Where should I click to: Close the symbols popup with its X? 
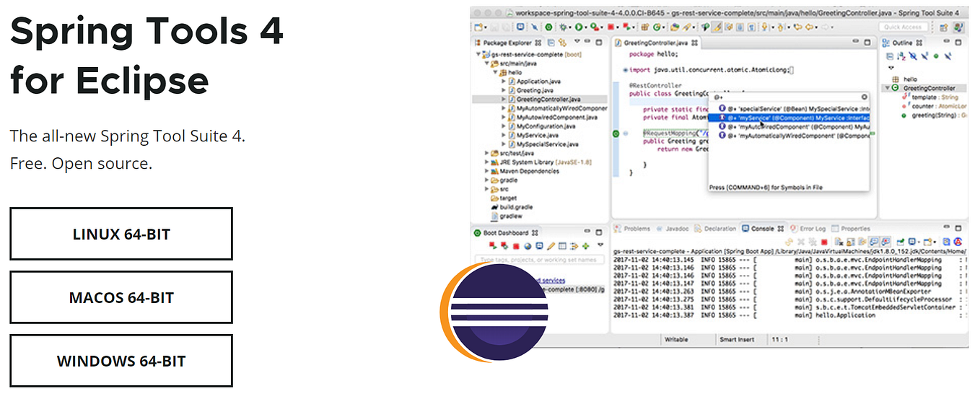863,96
